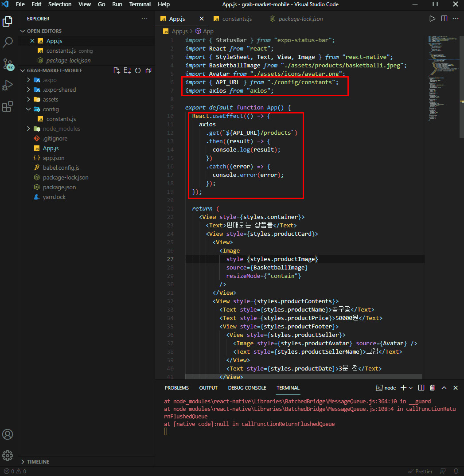Expand the assets folder

click(x=50, y=99)
